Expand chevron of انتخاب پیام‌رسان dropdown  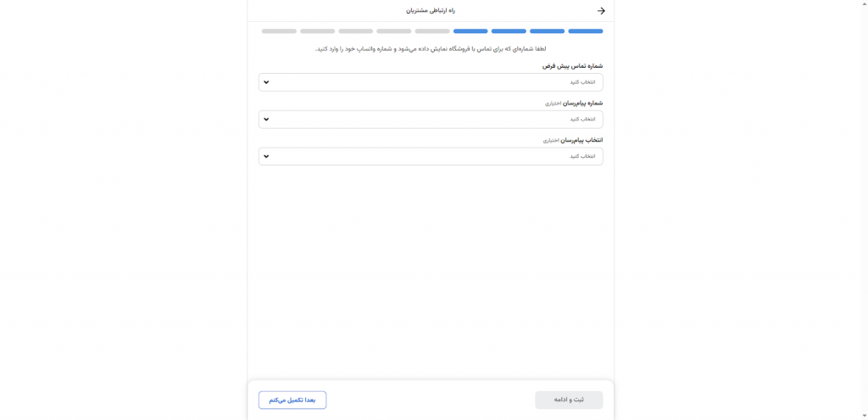(x=266, y=156)
